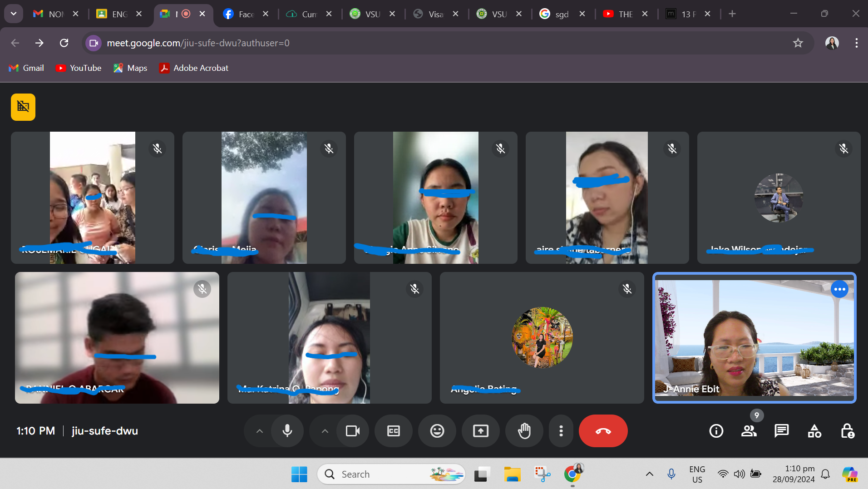This screenshot has height=489, width=868.
Task: Click the red leave call button
Action: pos(603,431)
